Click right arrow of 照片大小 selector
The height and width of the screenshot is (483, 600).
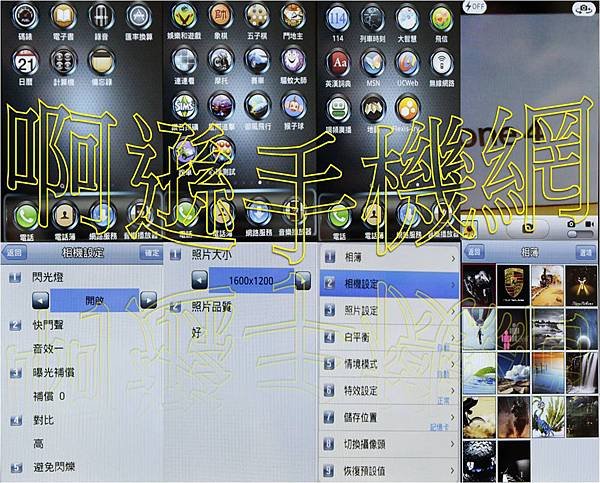tap(303, 280)
